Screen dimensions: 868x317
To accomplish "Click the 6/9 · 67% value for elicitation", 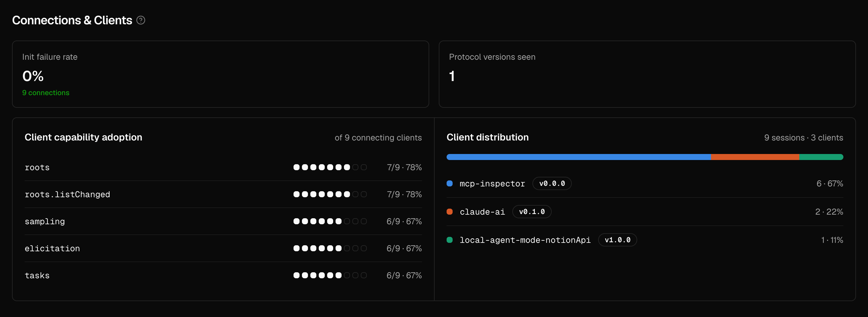I will tap(404, 248).
